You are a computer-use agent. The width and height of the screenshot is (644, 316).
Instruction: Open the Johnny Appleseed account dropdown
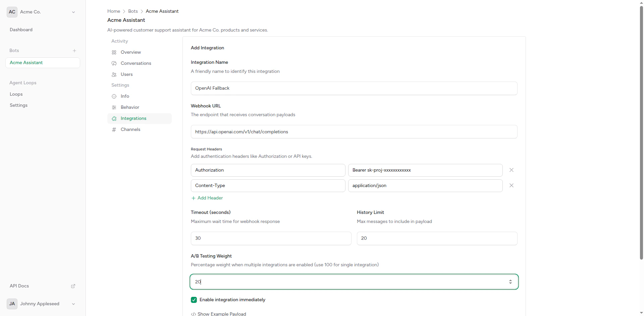click(x=73, y=304)
